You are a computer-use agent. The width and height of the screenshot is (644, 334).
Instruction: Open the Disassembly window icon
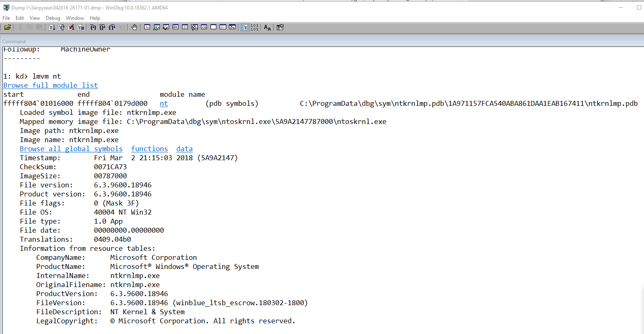click(204, 28)
